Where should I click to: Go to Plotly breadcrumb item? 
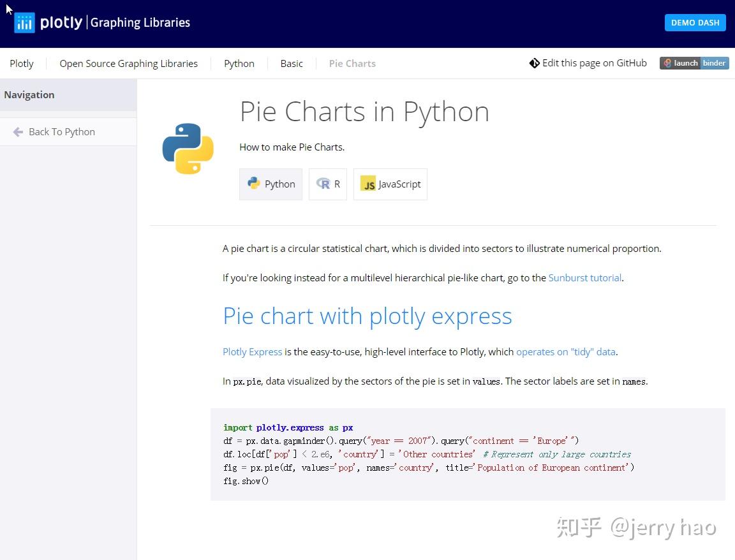click(x=22, y=63)
